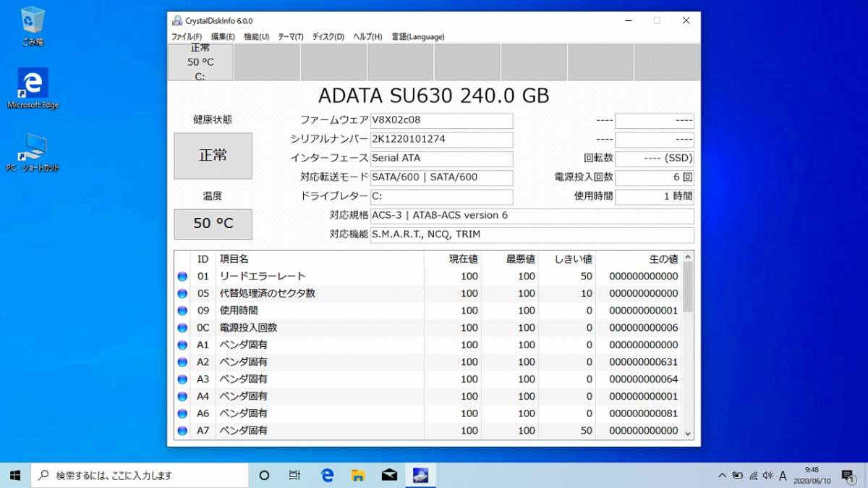Click the 使用時間 field showing 1 時間
Image resolution: width=868 pixels, height=488 pixels.
[x=655, y=197]
